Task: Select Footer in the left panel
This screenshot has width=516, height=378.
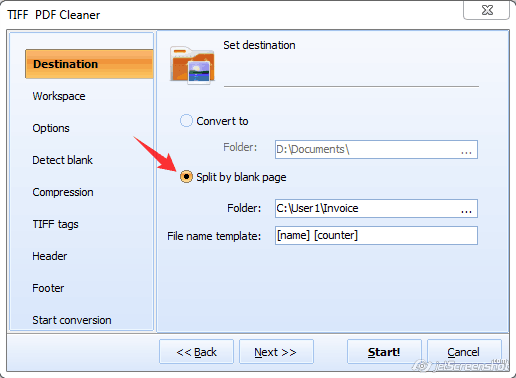Action: point(48,288)
